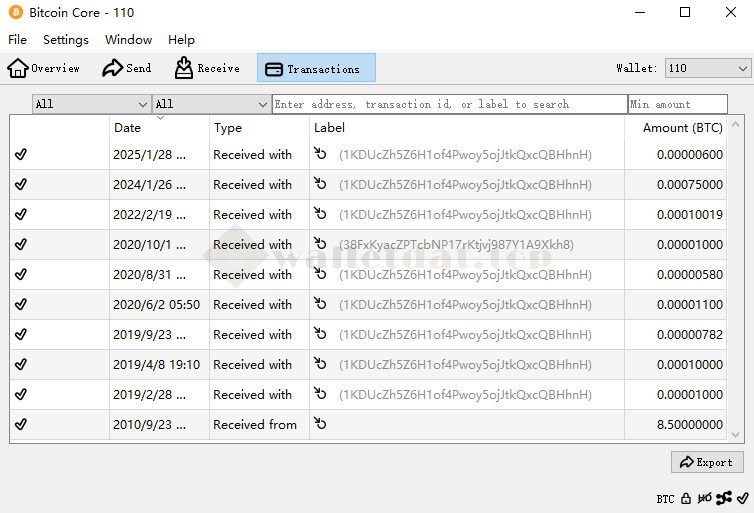754x513 pixels.
Task: Open the Window menu
Action: coord(128,40)
